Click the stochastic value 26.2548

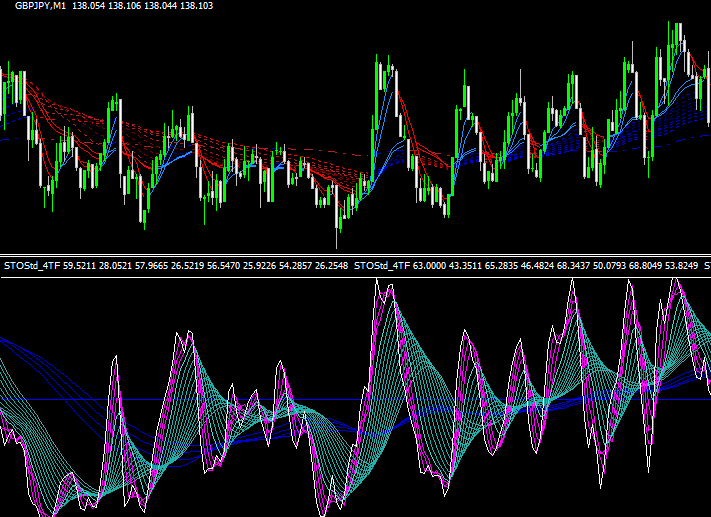pos(330,267)
